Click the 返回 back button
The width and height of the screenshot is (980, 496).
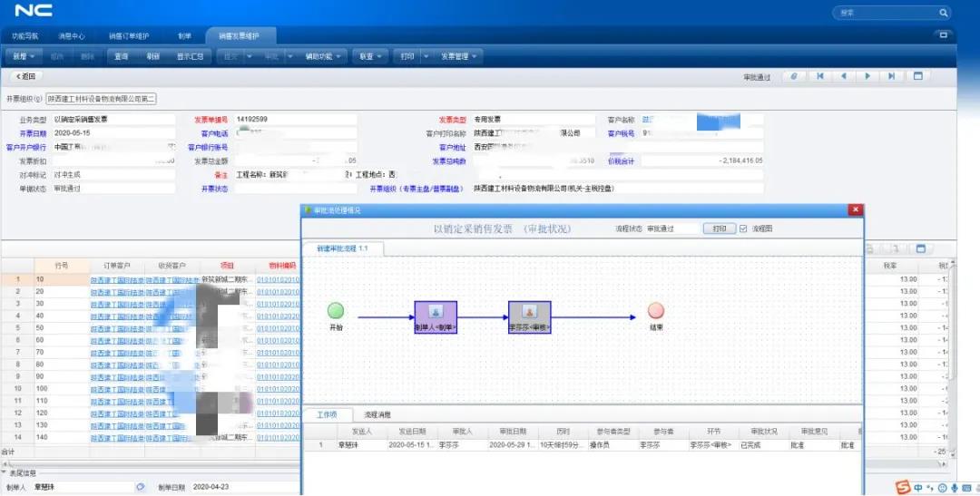(25, 76)
